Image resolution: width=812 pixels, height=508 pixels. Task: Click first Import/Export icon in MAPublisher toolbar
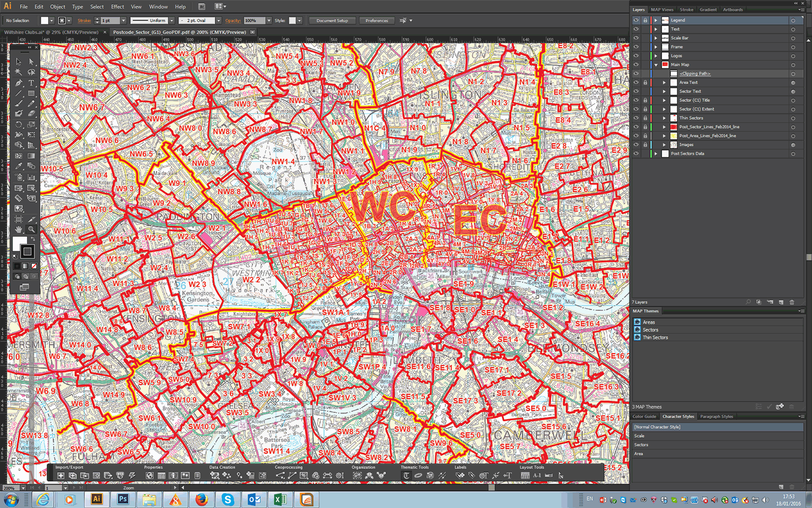61,476
